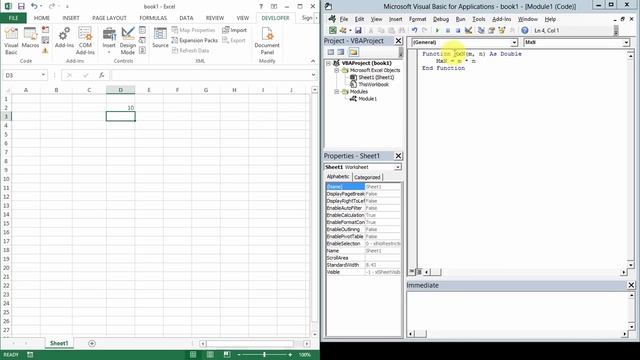Click the Document Panel button

pos(267,41)
